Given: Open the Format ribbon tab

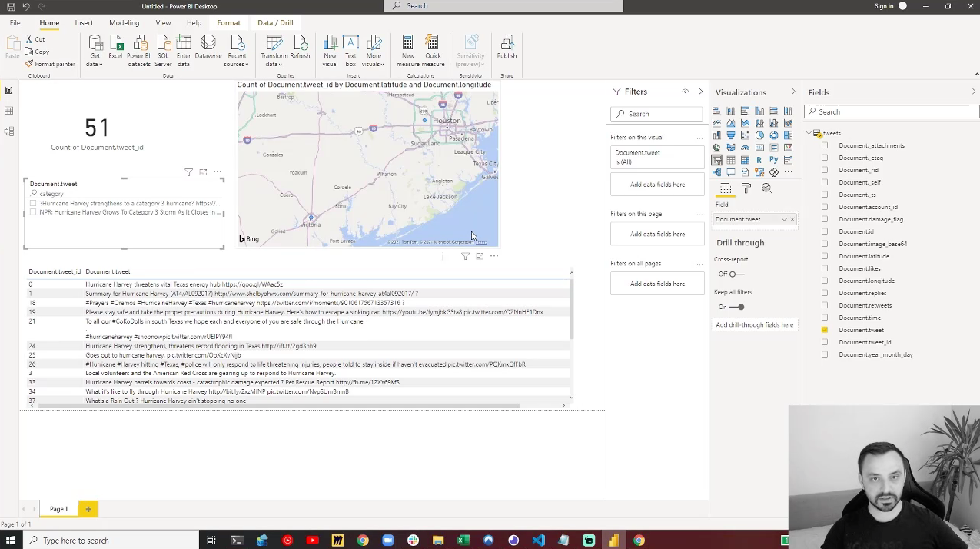Looking at the screenshot, I should pos(228,23).
